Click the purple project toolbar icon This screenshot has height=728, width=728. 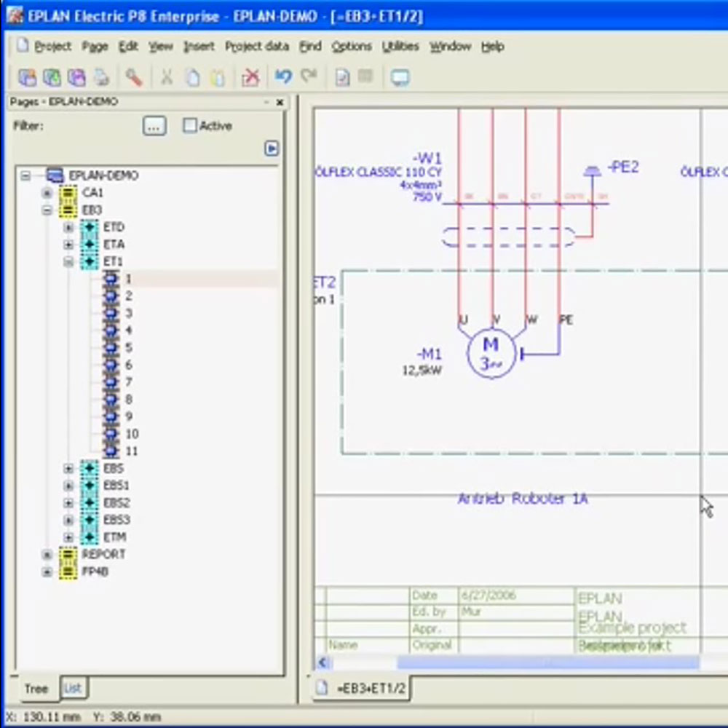(76, 78)
